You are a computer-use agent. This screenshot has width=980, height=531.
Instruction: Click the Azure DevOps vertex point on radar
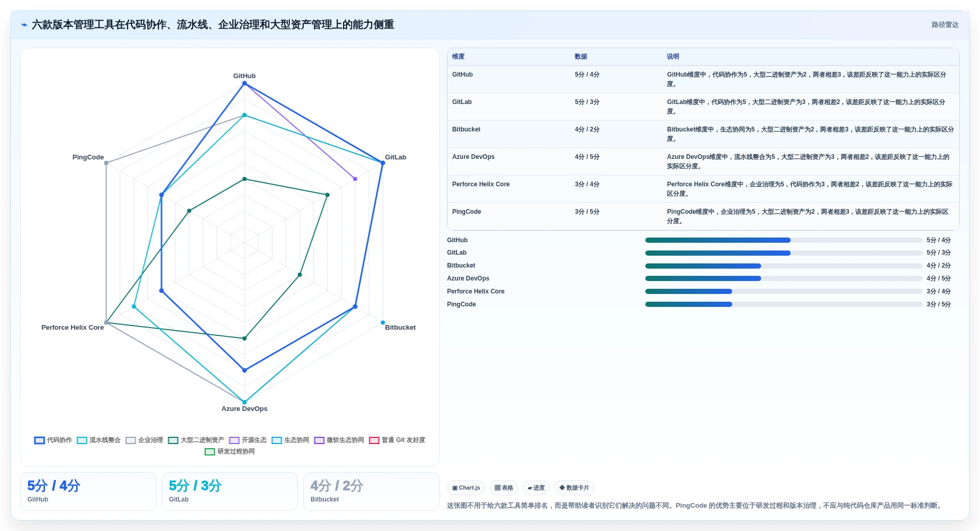point(245,402)
